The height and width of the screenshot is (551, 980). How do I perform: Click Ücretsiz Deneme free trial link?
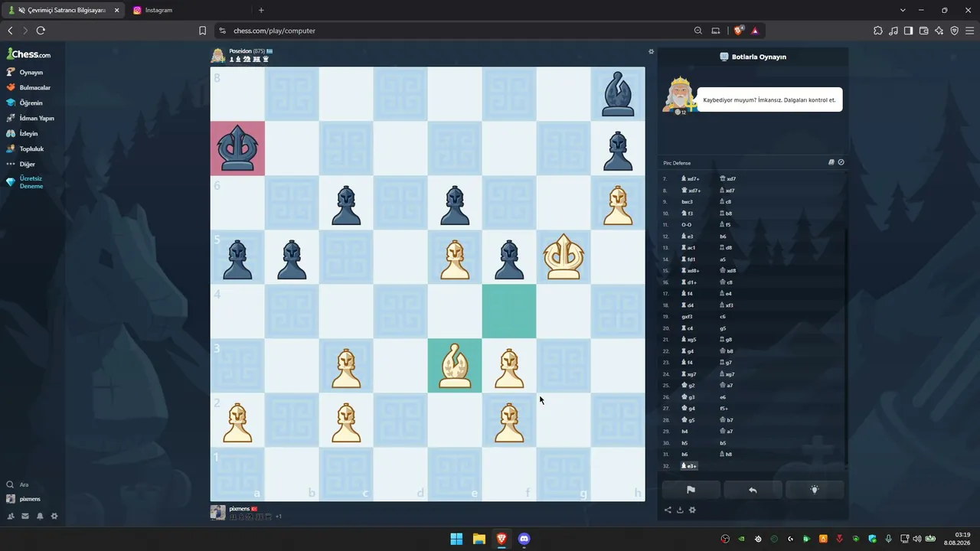click(31, 182)
